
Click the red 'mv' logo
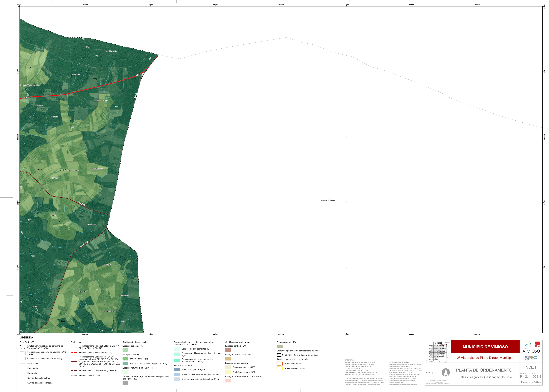pos(537,344)
